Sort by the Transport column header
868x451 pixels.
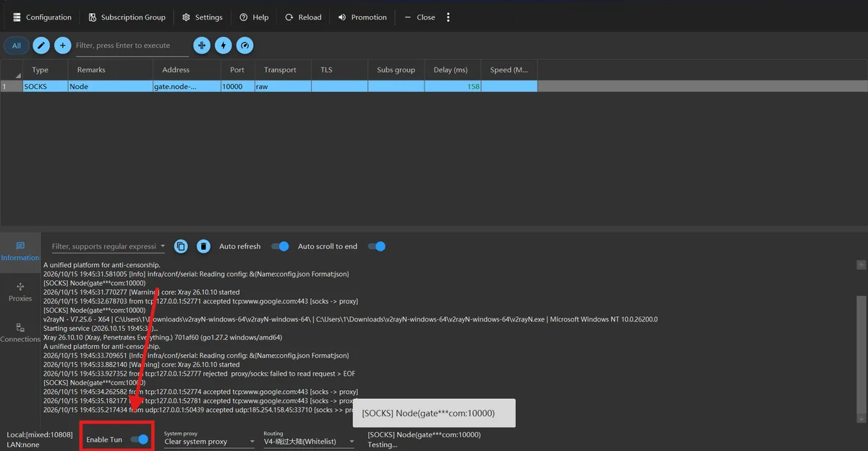pos(283,70)
